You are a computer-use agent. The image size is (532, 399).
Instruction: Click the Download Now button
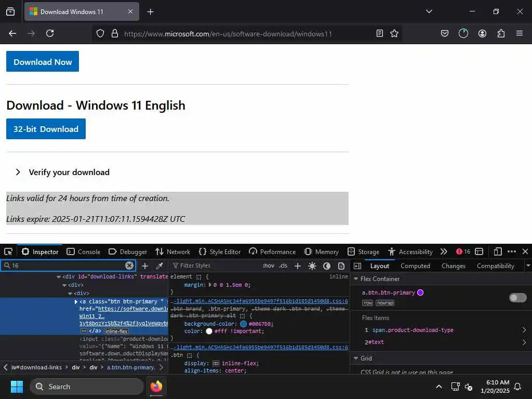(43, 61)
